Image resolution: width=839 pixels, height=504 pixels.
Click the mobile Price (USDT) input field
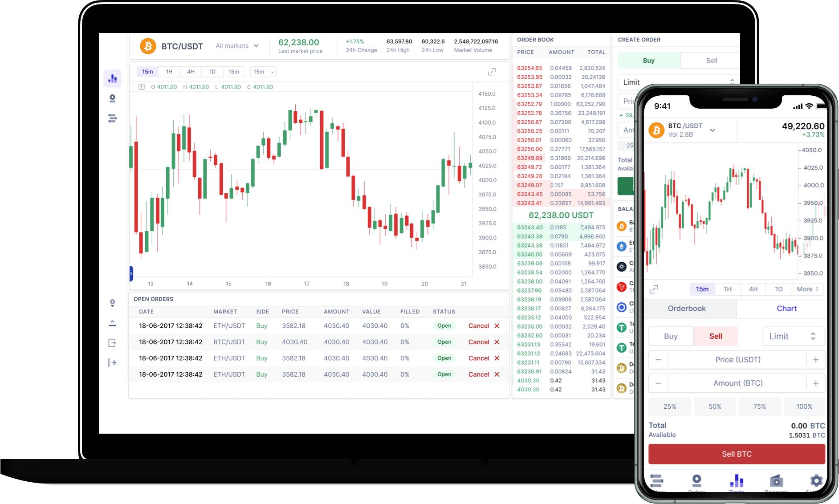(x=737, y=360)
